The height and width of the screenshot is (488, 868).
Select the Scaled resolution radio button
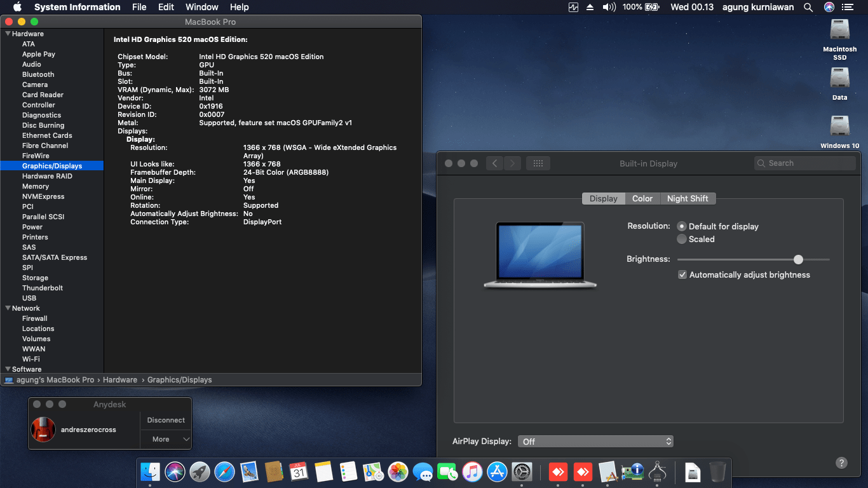click(681, 240)
